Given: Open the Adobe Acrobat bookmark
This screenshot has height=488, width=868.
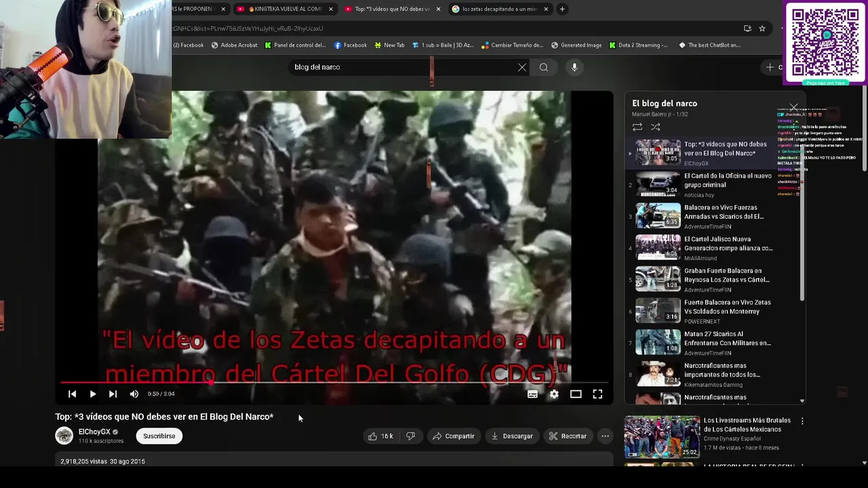Looking at the screenshot, I should point(234,45).
